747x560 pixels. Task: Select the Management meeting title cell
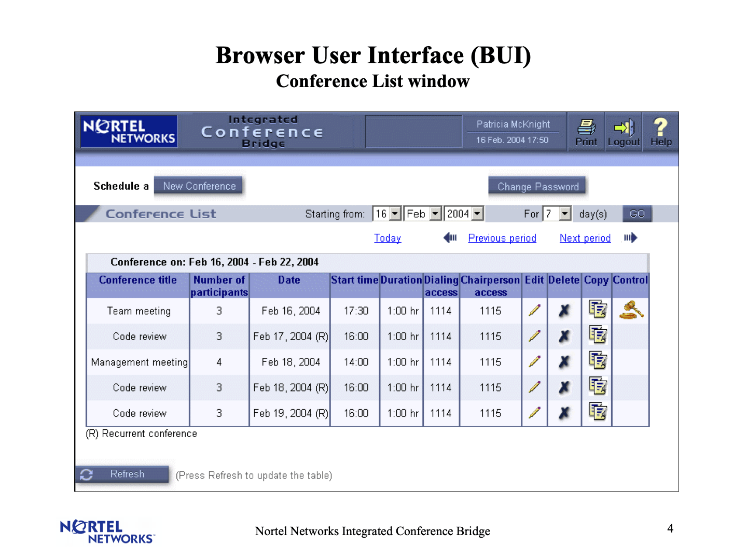(x=139, y=362)
